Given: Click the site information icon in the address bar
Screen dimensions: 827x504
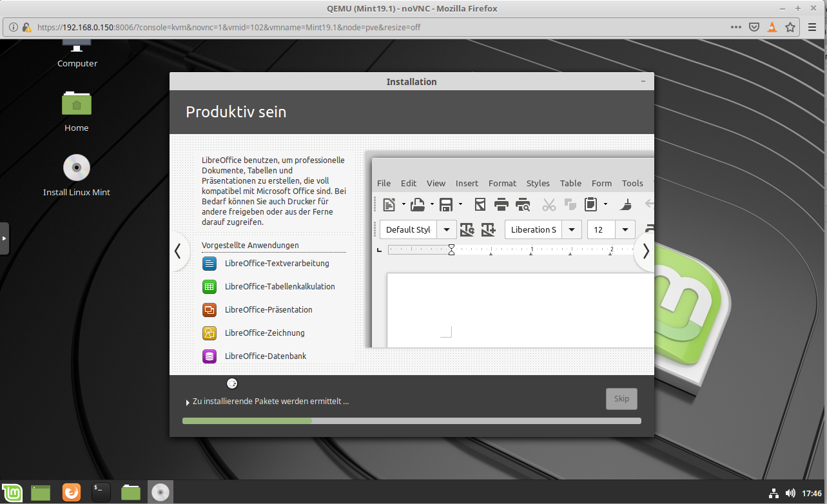Looking at the screenshot, I should coord(14,28).
